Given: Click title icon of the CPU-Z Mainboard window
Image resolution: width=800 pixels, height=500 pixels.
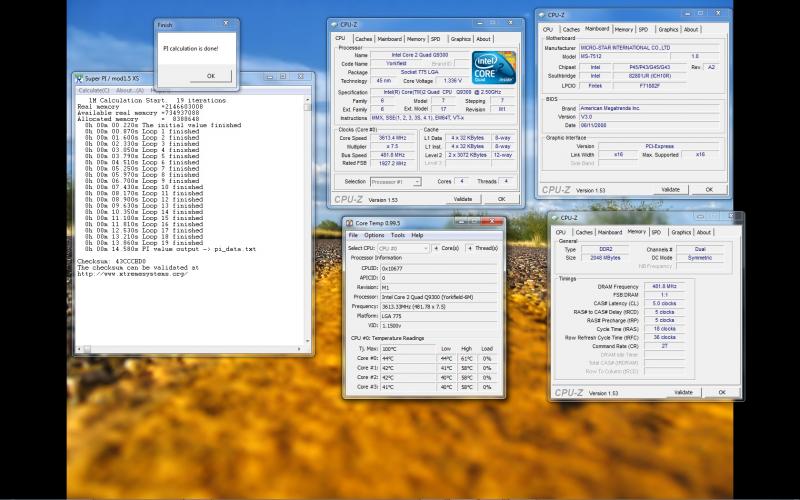Looking at the screenshot, I should [542, 15].
